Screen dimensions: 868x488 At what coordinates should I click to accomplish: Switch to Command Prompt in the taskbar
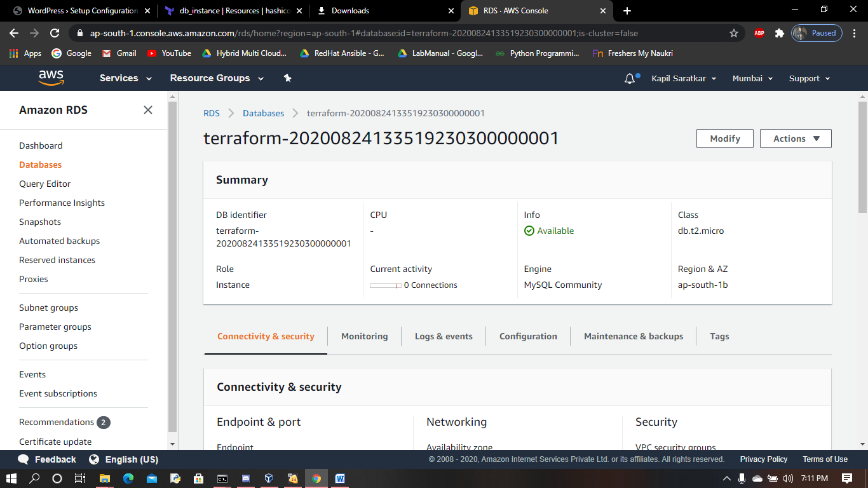[222, 478]
